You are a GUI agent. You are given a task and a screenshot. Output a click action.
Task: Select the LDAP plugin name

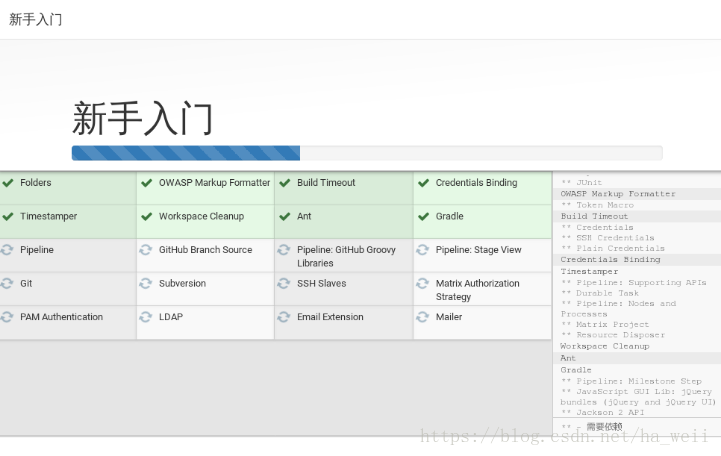coord(171,317)
